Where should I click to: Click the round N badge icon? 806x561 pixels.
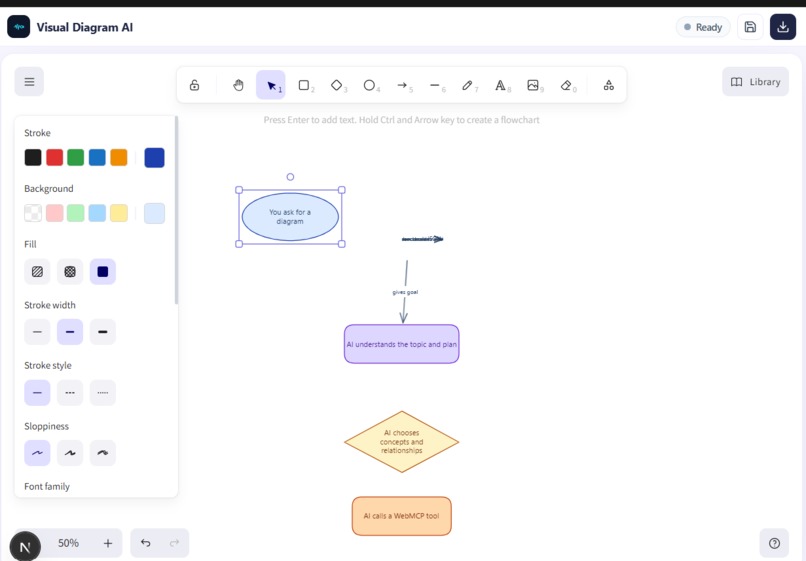(25, 547)
